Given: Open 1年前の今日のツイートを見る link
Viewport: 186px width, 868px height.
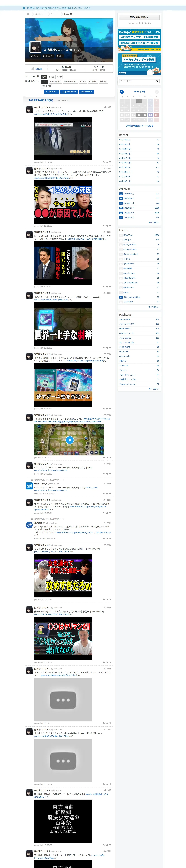Looking at the screenshot, I should (139, 126).
